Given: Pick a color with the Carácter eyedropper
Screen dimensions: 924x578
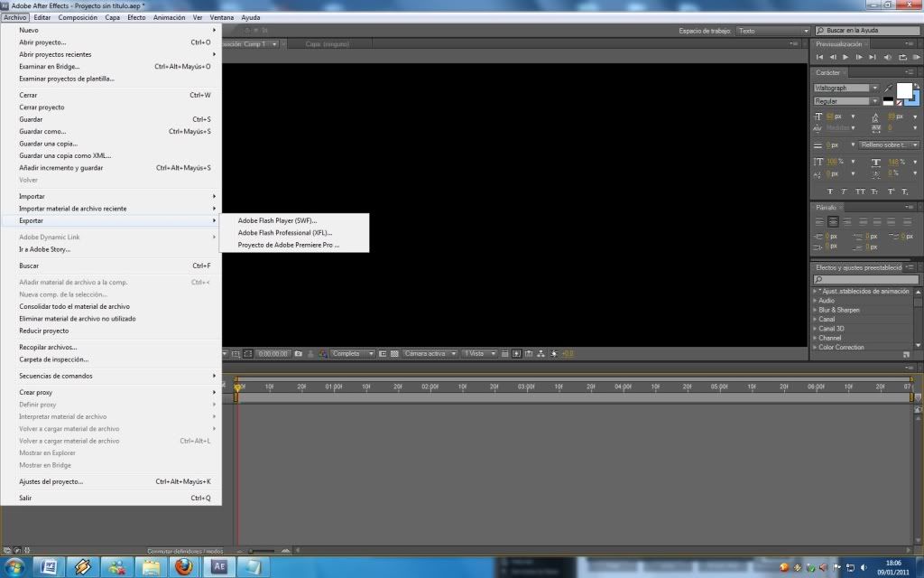Looking at the screenshot, I should pos(889,88).
